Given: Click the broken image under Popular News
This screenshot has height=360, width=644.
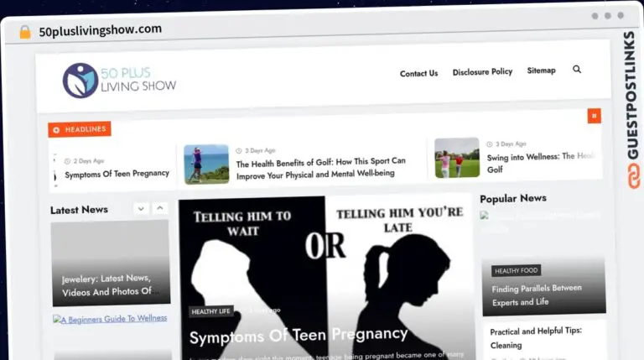Looking at the screenshot, I should pyautogui.click(x=484, y=216).
